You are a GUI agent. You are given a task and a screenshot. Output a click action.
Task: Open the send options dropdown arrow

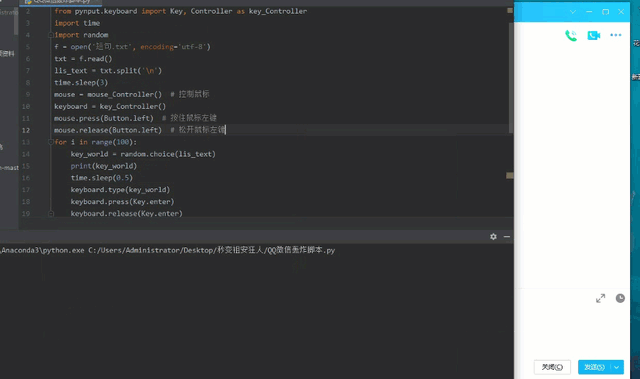pos(617,367)
